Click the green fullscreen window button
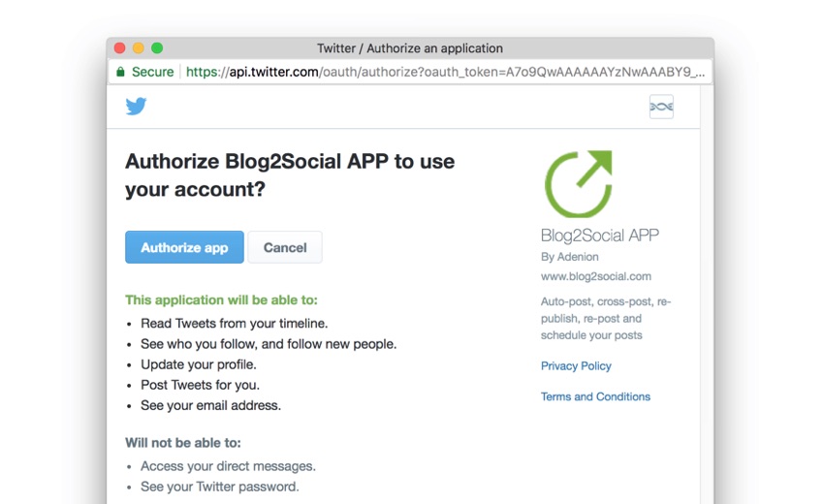 [x=157, y=47]
